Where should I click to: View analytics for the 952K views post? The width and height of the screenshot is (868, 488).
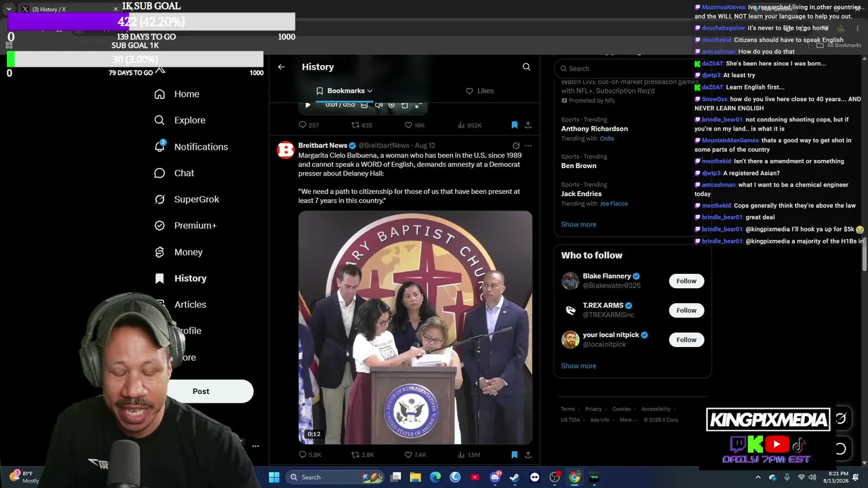coord(469,125)
